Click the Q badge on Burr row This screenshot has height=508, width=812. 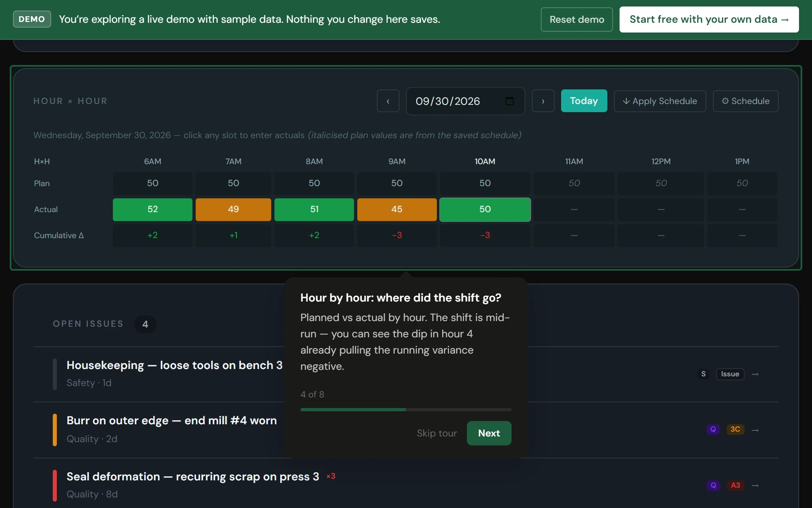click(713, 430)
